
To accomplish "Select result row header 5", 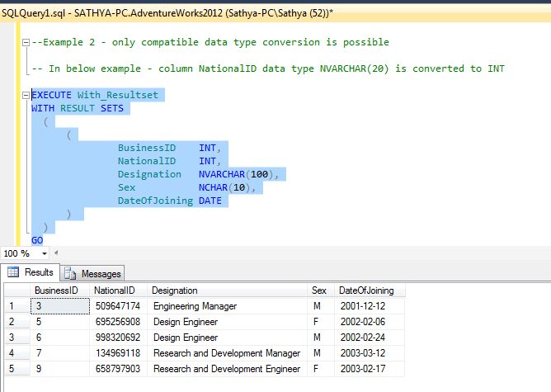I will 17,369.
